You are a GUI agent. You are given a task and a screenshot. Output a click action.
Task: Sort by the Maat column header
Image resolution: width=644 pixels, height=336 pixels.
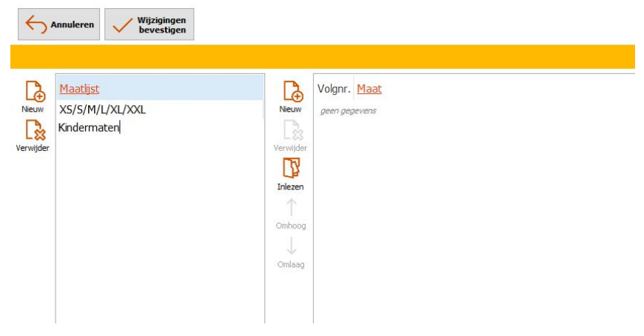point(369,89)
